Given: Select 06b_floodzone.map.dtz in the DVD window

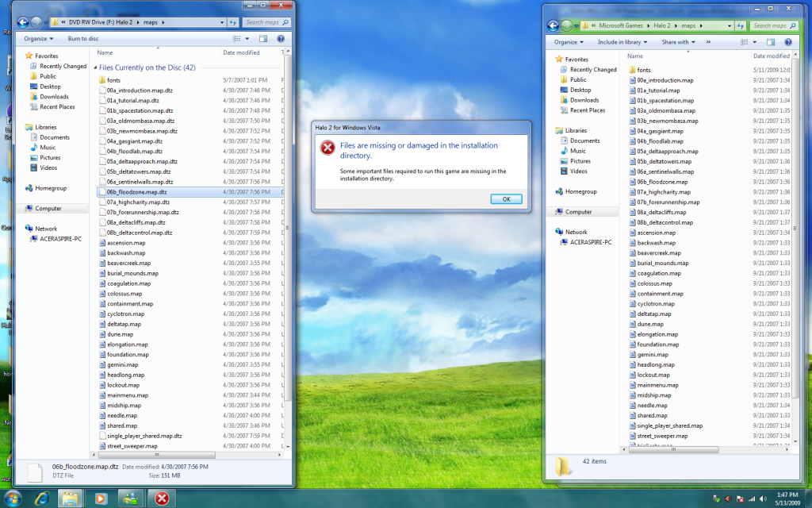Looking at the screenshot, I should pyautogui.click(x=190, y=192).
